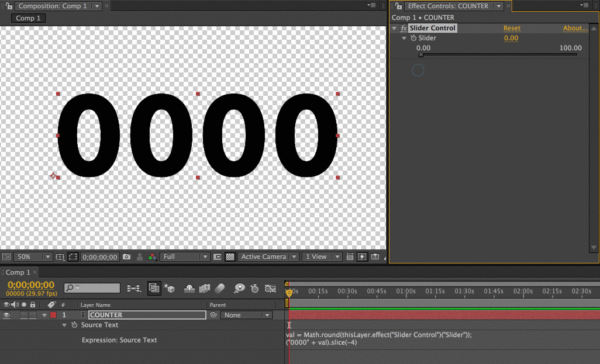Toggle Live Update icon in timeline
Image resolution: width=600 pixels, height=364 pixels.
point(154,288)
